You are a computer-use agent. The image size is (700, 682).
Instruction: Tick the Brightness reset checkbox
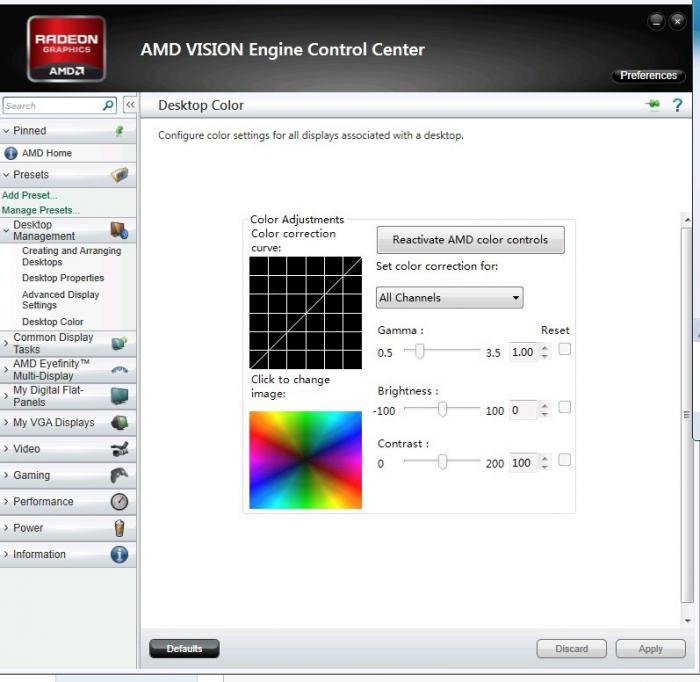(x=564, y=407)
